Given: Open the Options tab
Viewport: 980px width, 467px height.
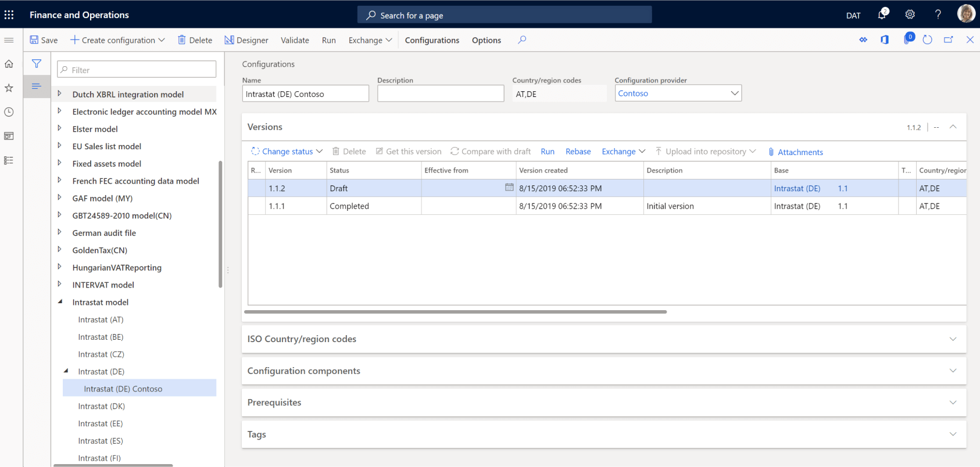Looking at the screenshot, I should (x=486, y=40).
